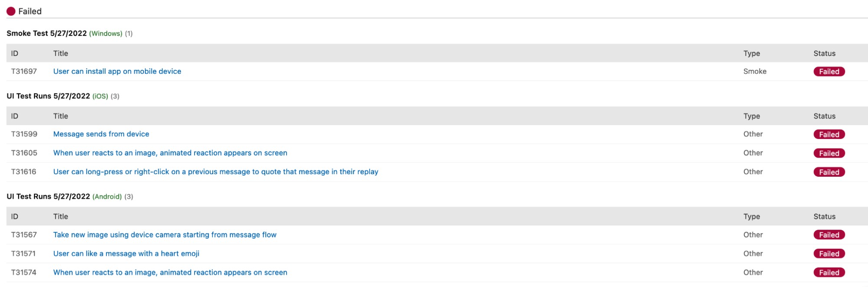The height and width of the screenshot is (287, 868).
Task: Open the animated reaction test in row T31605
Action: click(170, 153)
